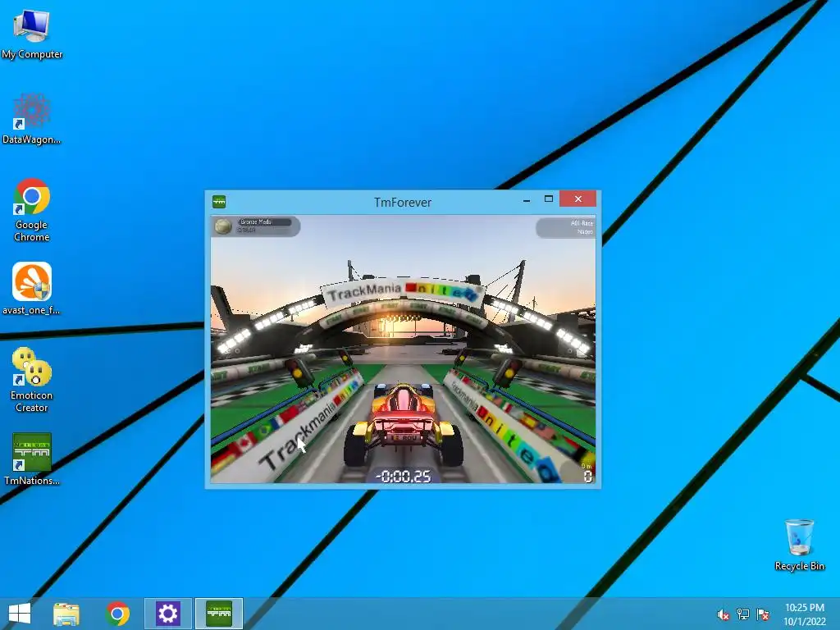The height and width of the screenshot is (630, 840).
Task: Switch to the Settings gear taskbar app
Action: (167, 614)
